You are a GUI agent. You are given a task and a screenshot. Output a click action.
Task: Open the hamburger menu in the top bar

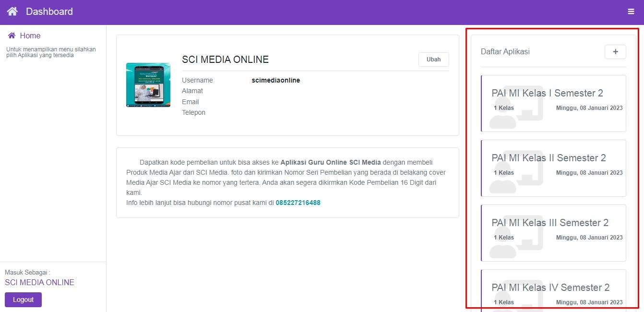pyautogui.click(x=631, y=12)
